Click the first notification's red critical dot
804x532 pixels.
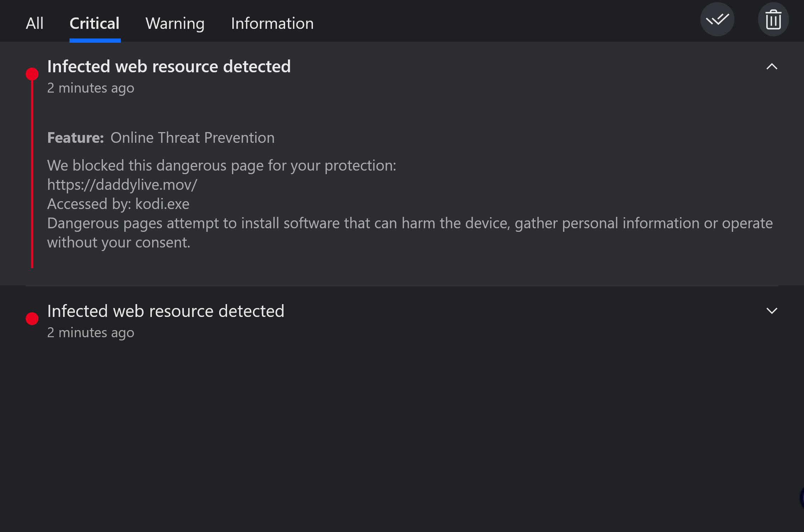[x=32, y=74]
